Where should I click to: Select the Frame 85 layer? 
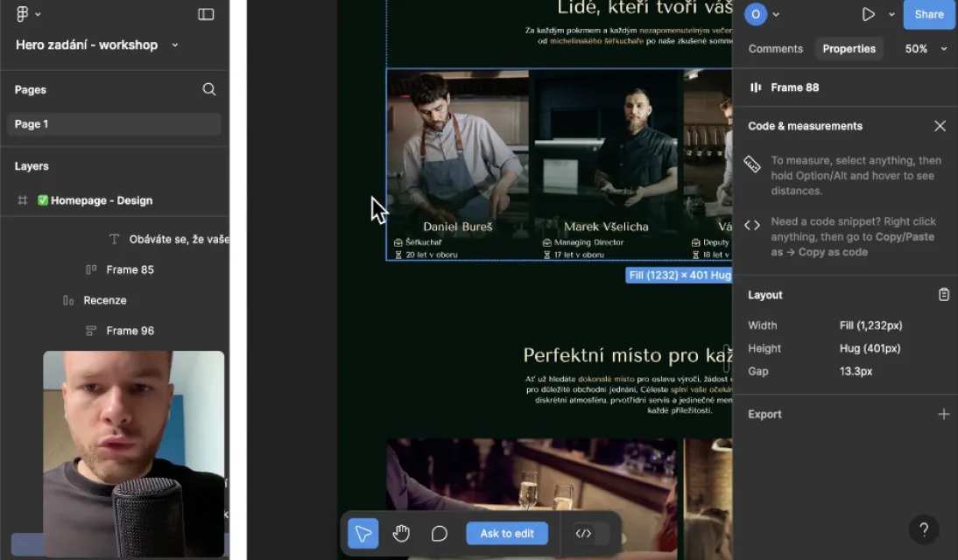point(130,269)
